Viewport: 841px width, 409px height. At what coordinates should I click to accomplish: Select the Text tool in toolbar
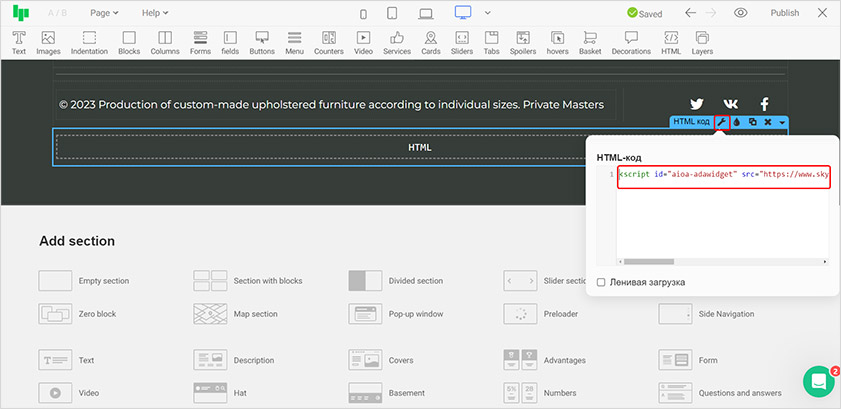tap(19, 43)
